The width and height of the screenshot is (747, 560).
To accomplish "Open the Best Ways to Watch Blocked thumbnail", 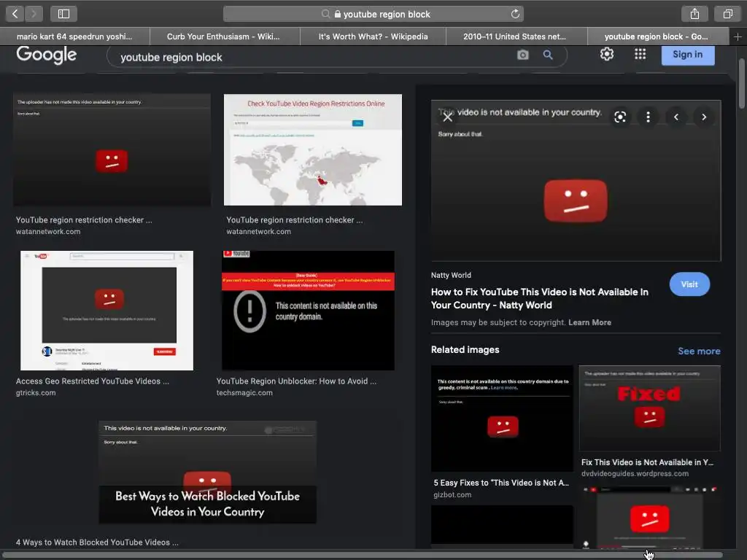I will pos(207,472).
